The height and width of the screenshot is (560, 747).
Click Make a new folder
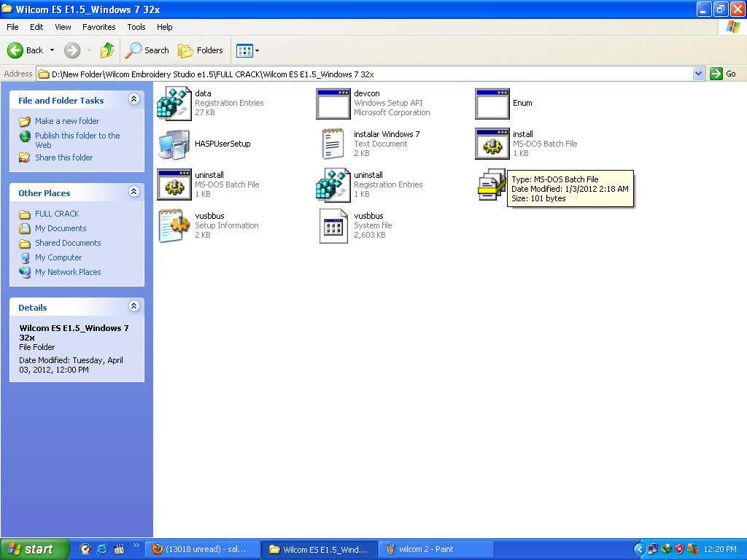click(x=67, y=121)
